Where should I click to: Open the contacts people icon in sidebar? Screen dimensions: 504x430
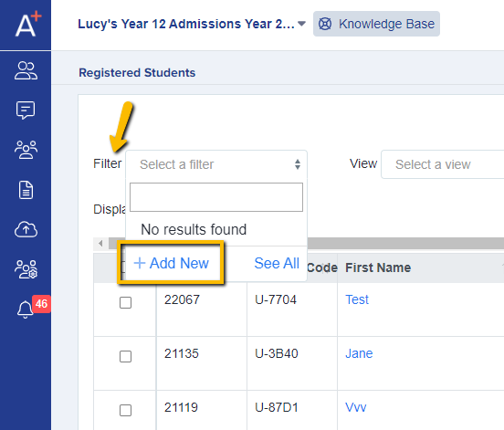coord(26,70)
